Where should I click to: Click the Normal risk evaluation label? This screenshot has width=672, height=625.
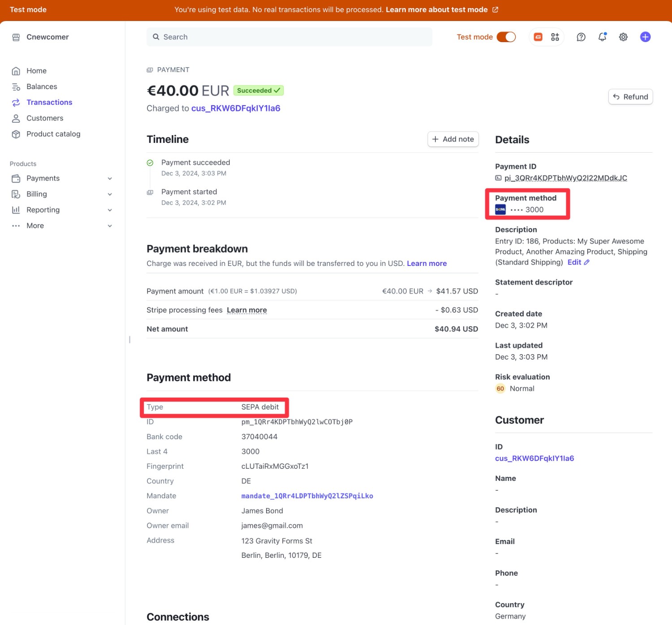522,389
